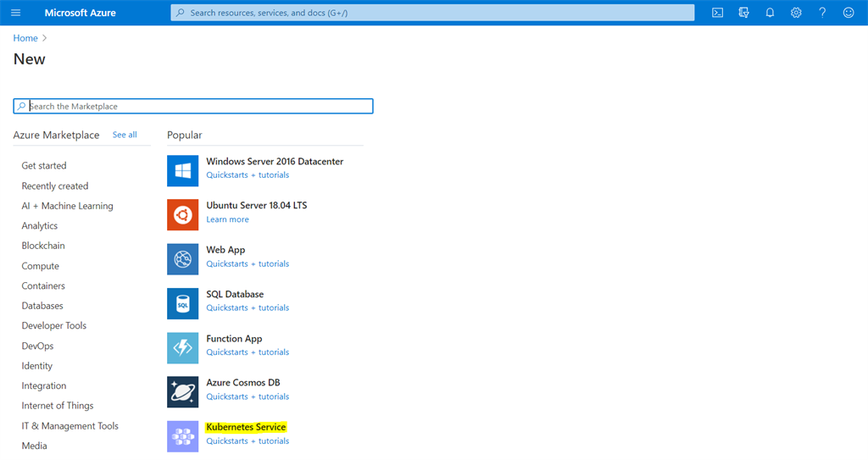Select the Internet of Things category

[58, 406]
